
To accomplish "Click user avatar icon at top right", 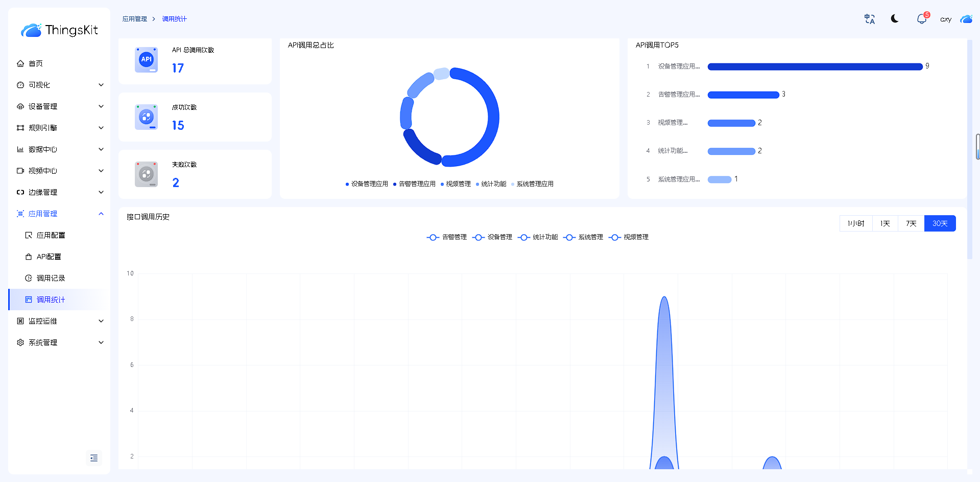I will pos(966,19).
